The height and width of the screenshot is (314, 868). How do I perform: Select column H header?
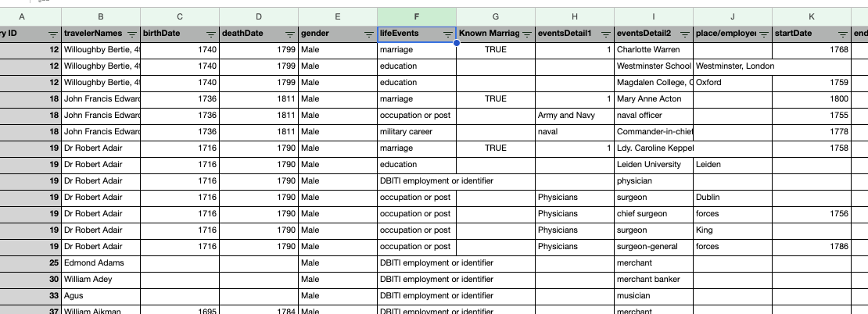[575, 17]
